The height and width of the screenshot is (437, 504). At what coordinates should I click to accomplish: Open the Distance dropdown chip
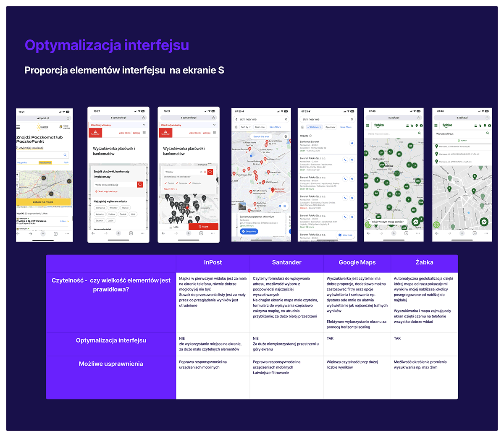tap(314, 127)
